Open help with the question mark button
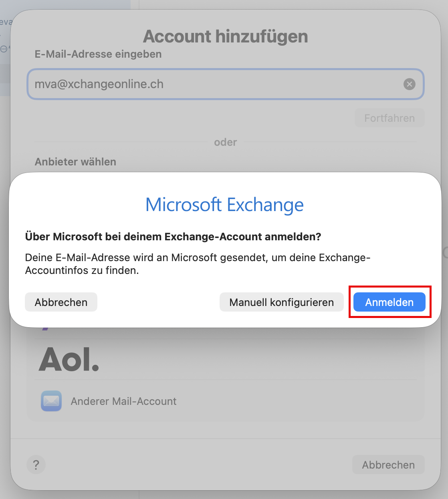448x499 pixels. point(36,465)
